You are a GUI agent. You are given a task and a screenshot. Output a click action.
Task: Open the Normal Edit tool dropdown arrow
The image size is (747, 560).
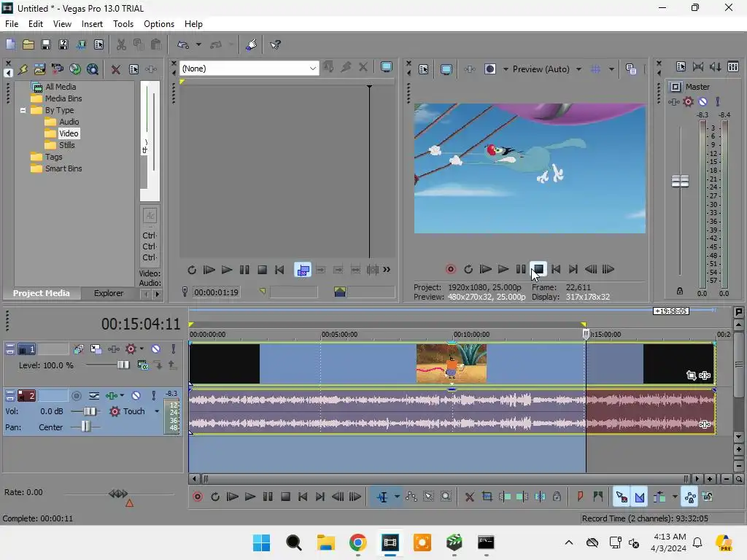[397, 497]
